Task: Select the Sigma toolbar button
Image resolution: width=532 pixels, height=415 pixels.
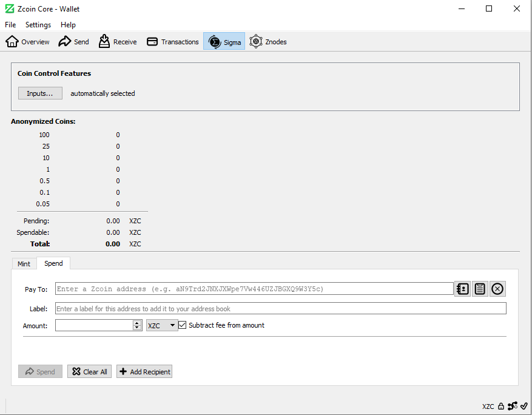Action: tap(224, 41)
